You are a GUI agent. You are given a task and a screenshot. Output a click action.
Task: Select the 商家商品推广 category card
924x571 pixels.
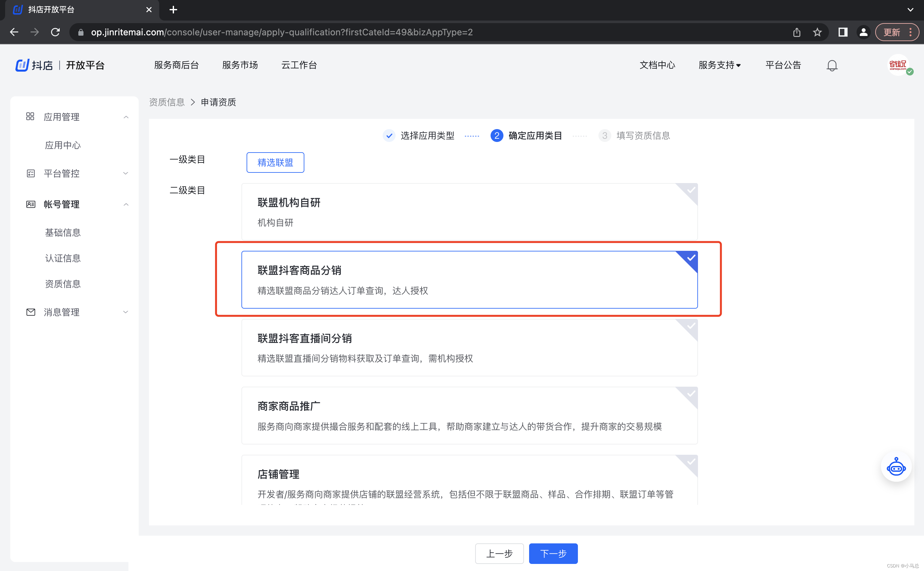tap(469, 416)
